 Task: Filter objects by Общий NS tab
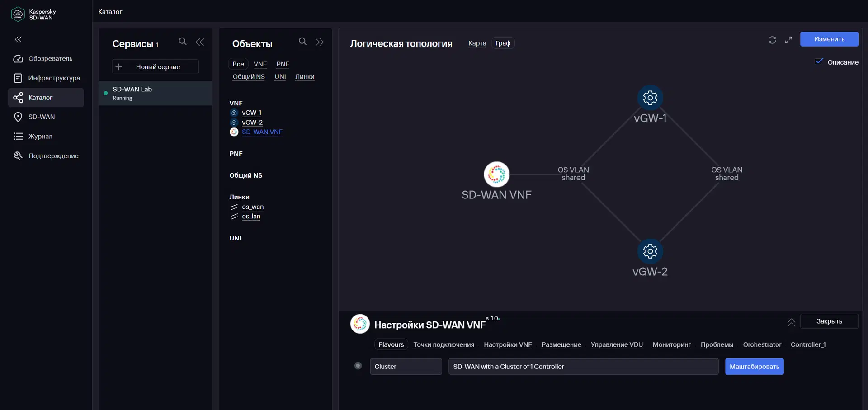249,77
